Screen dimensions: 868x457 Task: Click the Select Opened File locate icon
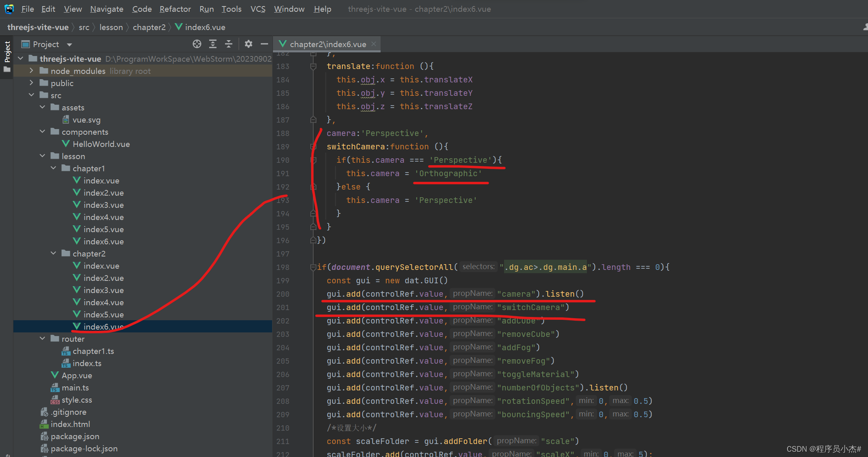[x=197, y=44]
